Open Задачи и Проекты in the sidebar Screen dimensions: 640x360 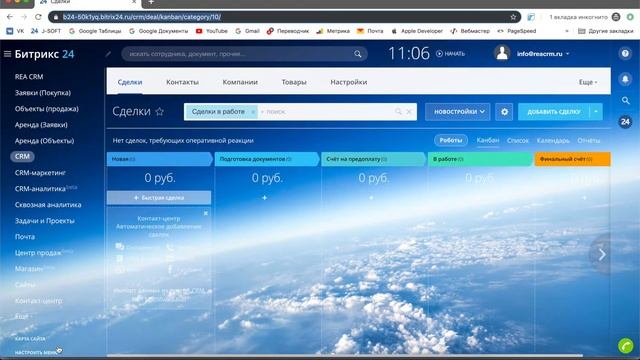point(44,220)
